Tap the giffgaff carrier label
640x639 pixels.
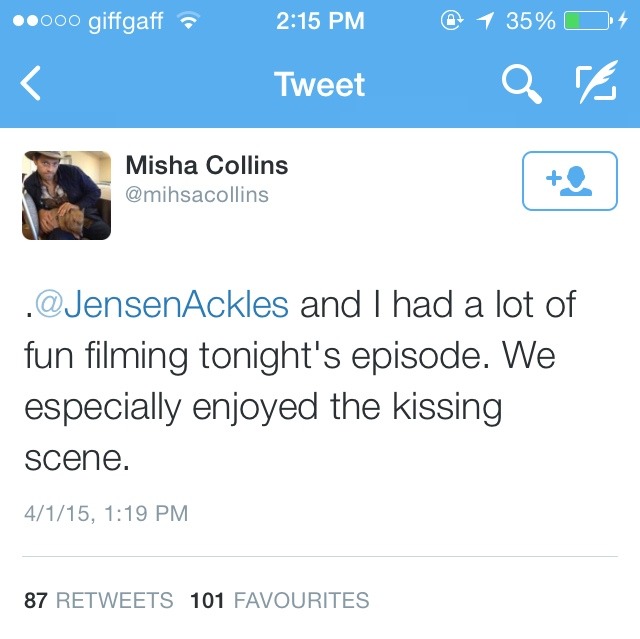pos(126,21)
